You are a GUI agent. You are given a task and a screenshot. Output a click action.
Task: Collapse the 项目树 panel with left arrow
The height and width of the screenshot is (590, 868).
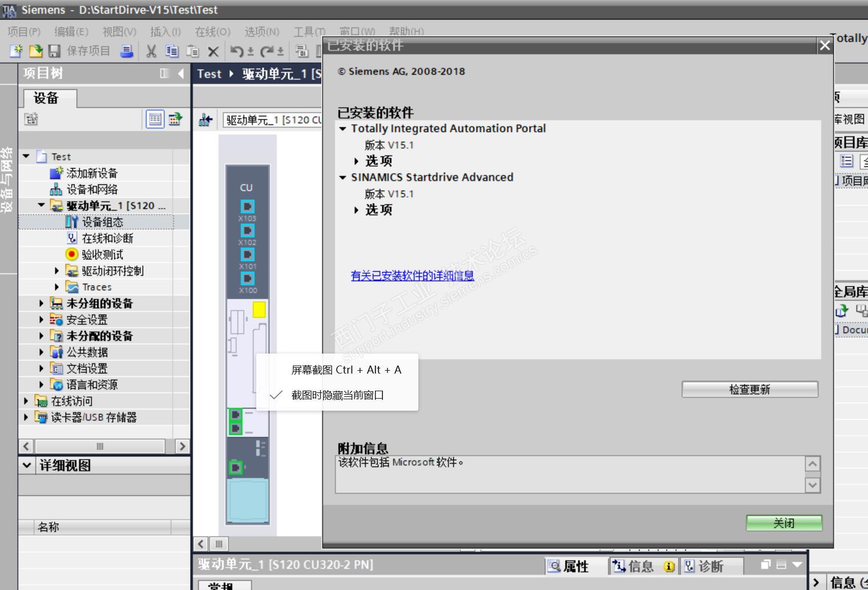click(181, 73)
